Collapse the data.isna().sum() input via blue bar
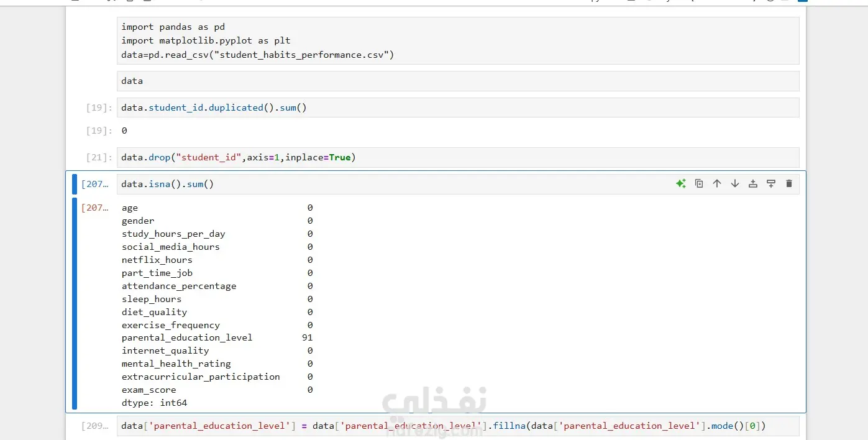This screenshot has height=440, width=868. coord(75,184)
